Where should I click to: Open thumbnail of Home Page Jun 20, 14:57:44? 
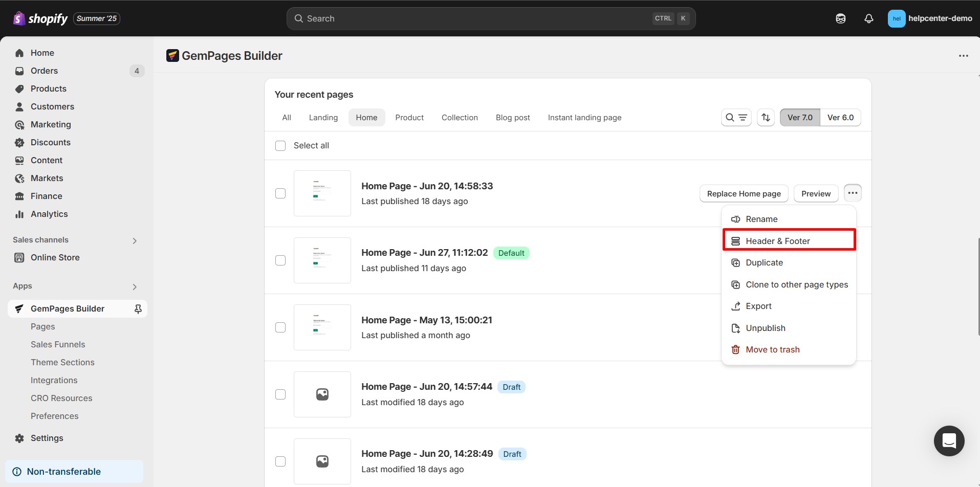click(322, 394)
